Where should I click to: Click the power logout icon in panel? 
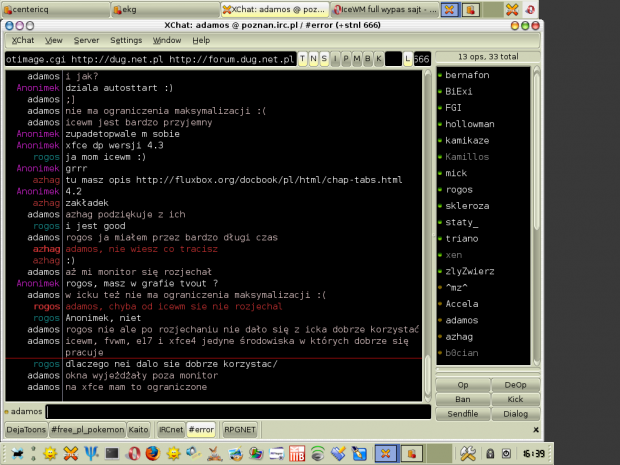507,453
